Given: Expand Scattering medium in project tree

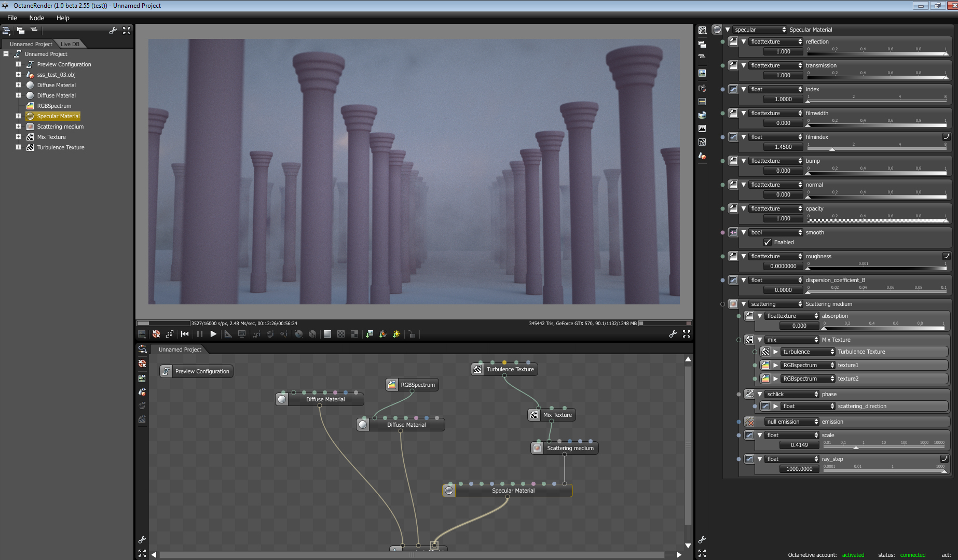Looking at the screenshot, I should point(18,127).
